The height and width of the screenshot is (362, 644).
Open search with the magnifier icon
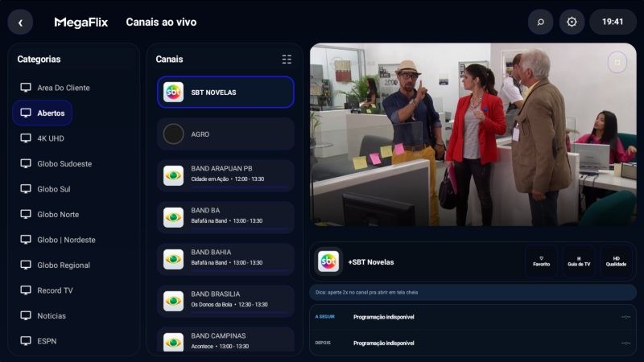(x=540, y=22)
